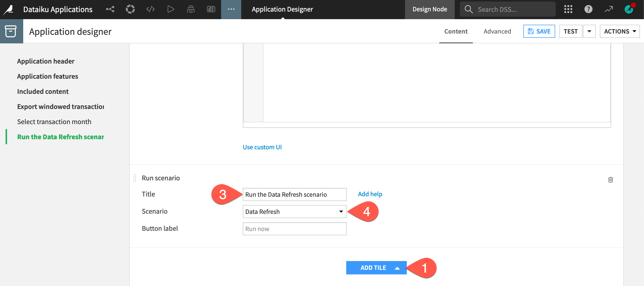This screenshot has height=286, width=644.
Task: Switch to the Advanced tab
Action: tap(497, 31)
